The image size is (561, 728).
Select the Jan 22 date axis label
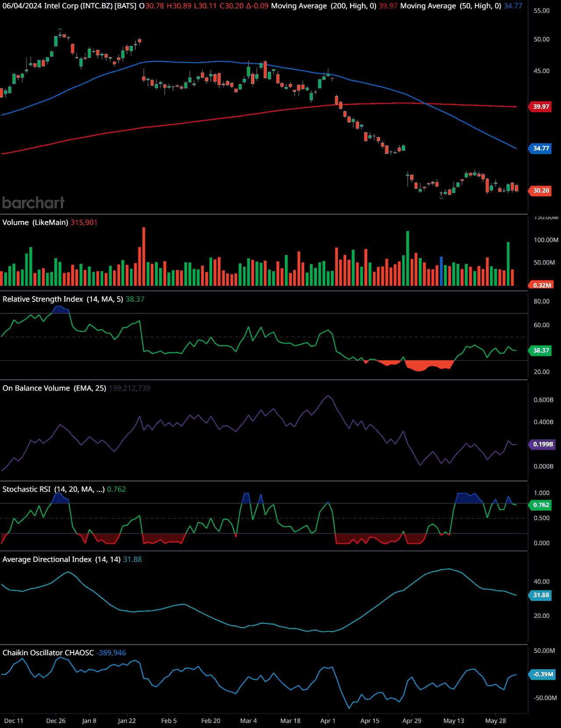click(127, 721)
